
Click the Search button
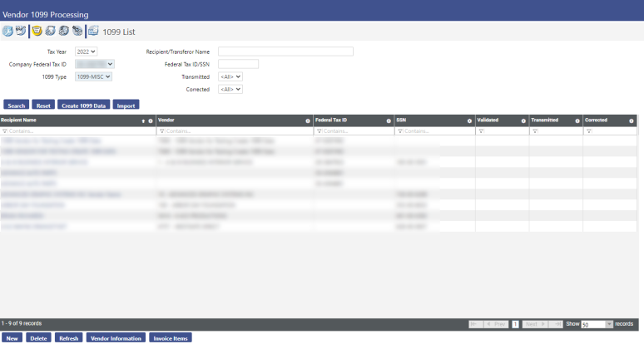17,106
